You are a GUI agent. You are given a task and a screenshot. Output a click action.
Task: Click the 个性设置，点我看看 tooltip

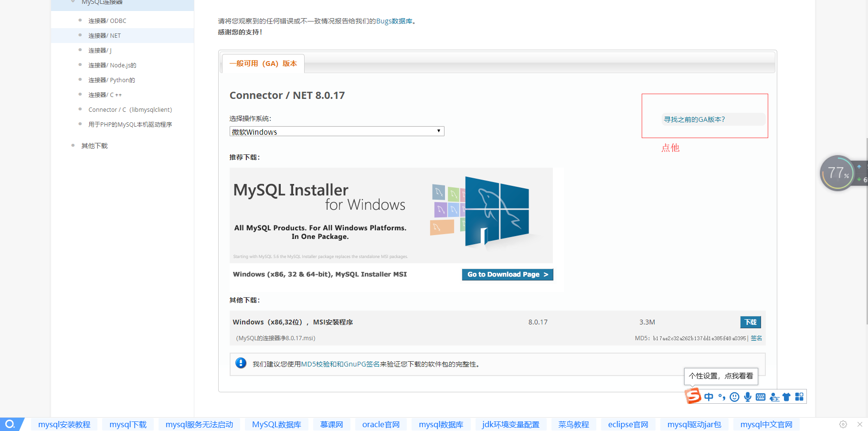(721, 376)
